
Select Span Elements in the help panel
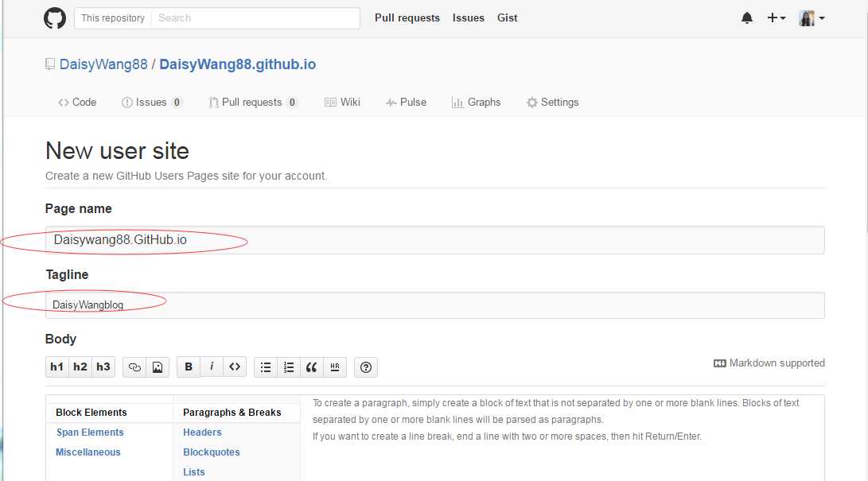[90, 433]
